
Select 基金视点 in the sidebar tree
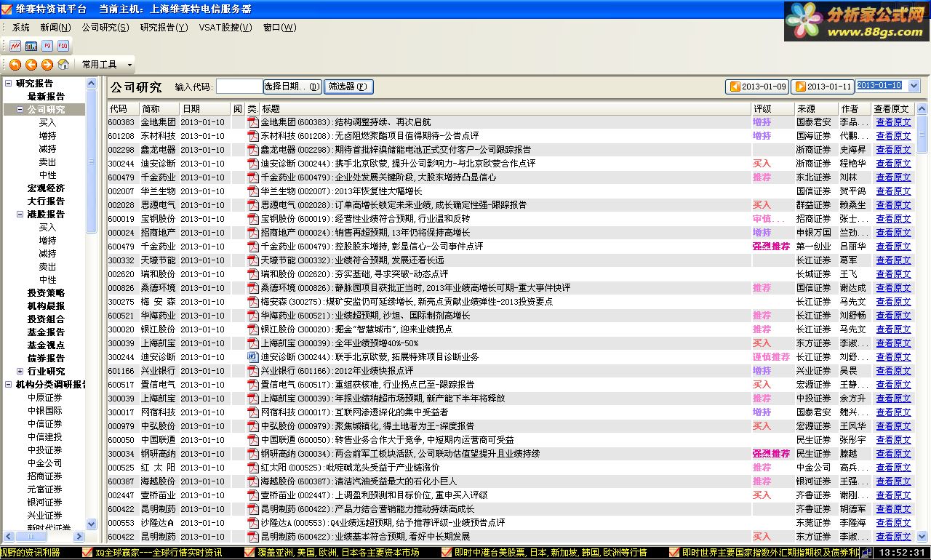coord(46,345)
